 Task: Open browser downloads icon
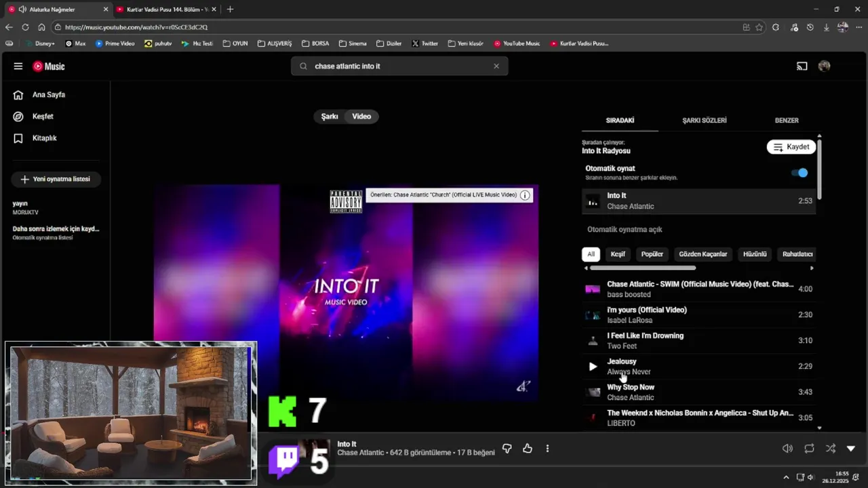(826, 27)
